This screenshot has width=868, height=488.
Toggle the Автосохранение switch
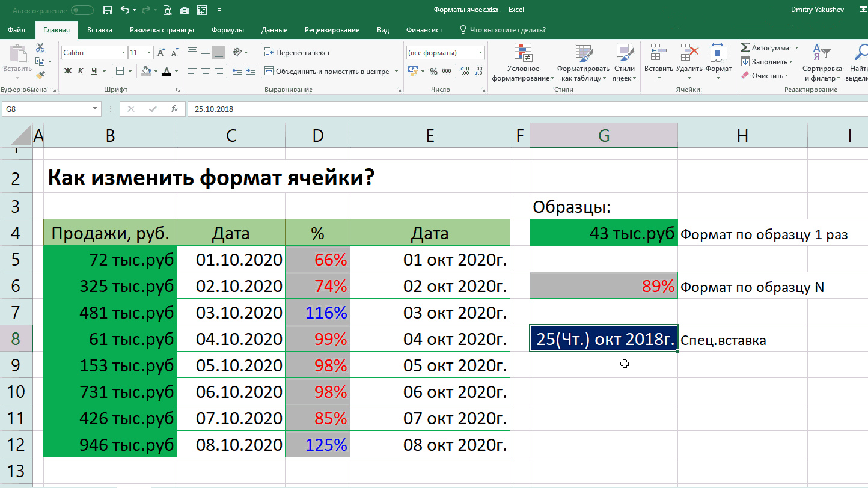point(82,10)
